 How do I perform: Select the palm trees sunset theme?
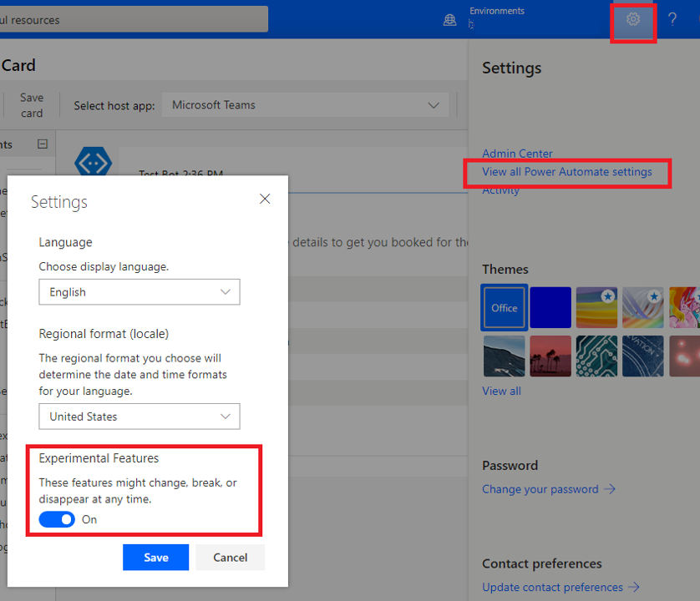[550, 356]
